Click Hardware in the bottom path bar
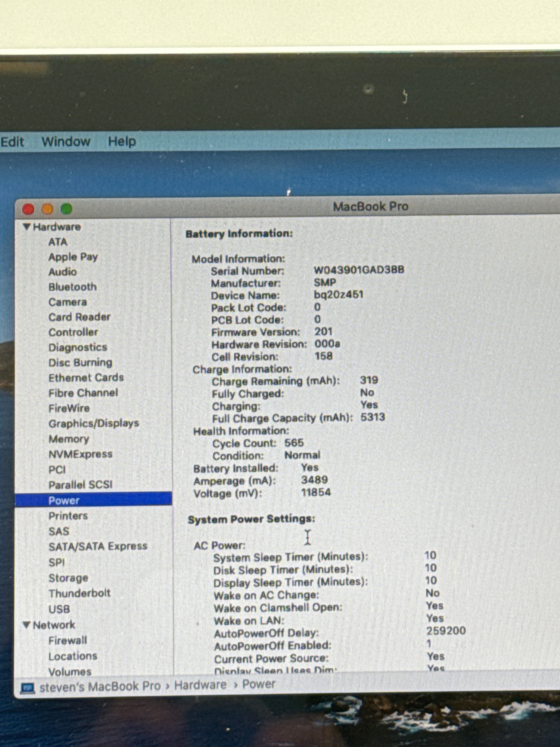This screenshot has width=560, height=747. (x=200, y=685)
